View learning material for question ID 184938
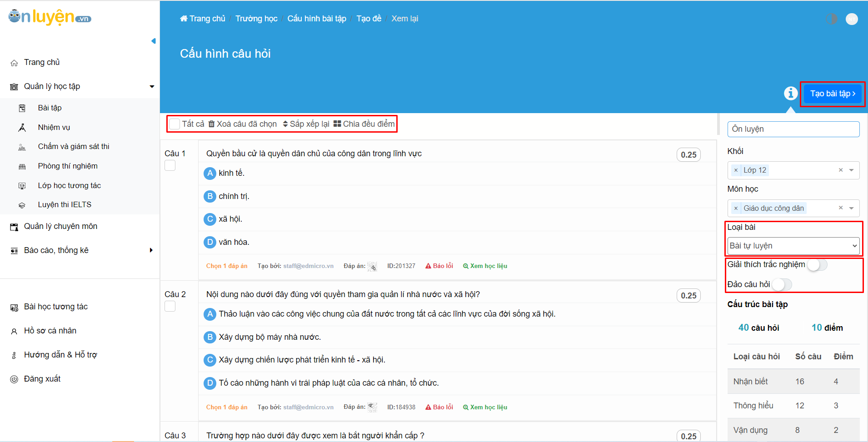This screenshot has height=442, width=868. (485, 407)
